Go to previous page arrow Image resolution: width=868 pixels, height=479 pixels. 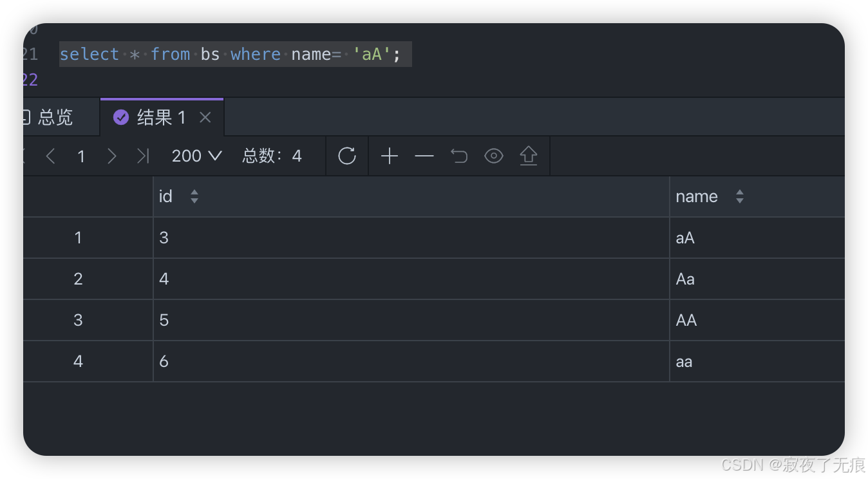point(50,156)
